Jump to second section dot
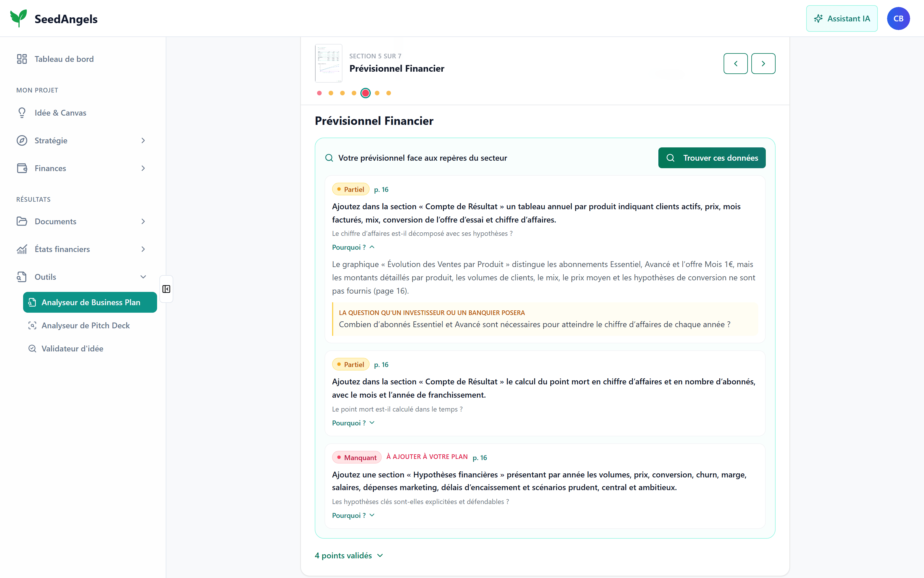The image size is (924, 578). point(331,93)
